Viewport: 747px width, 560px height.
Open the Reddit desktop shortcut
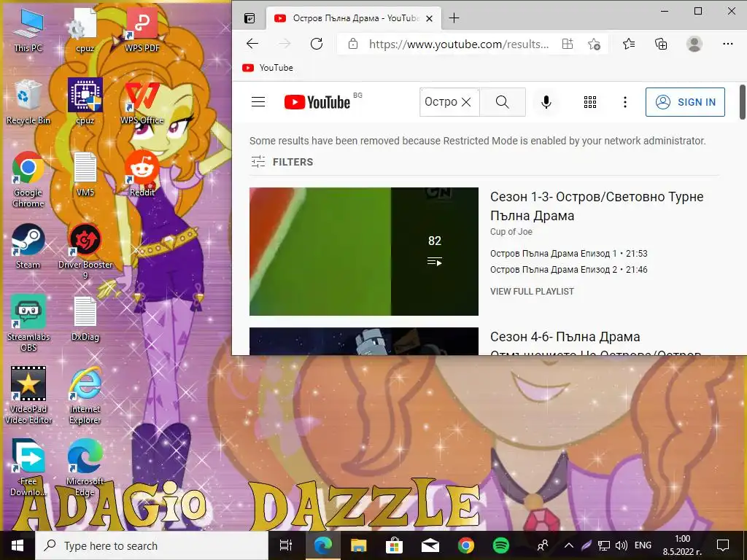click(x=142, y=174)
